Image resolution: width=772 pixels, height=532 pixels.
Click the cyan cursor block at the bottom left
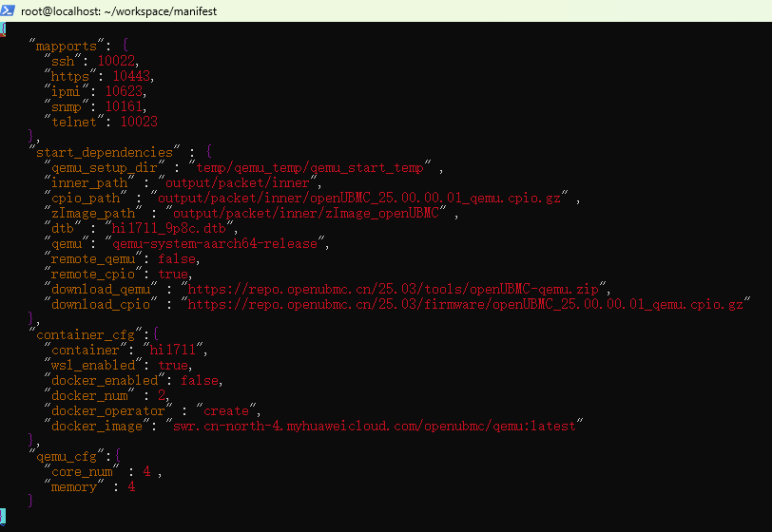tap(3, 515)
